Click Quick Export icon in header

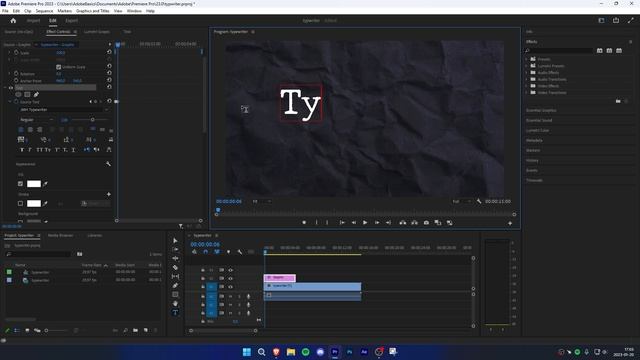click(x=616, y=20)
